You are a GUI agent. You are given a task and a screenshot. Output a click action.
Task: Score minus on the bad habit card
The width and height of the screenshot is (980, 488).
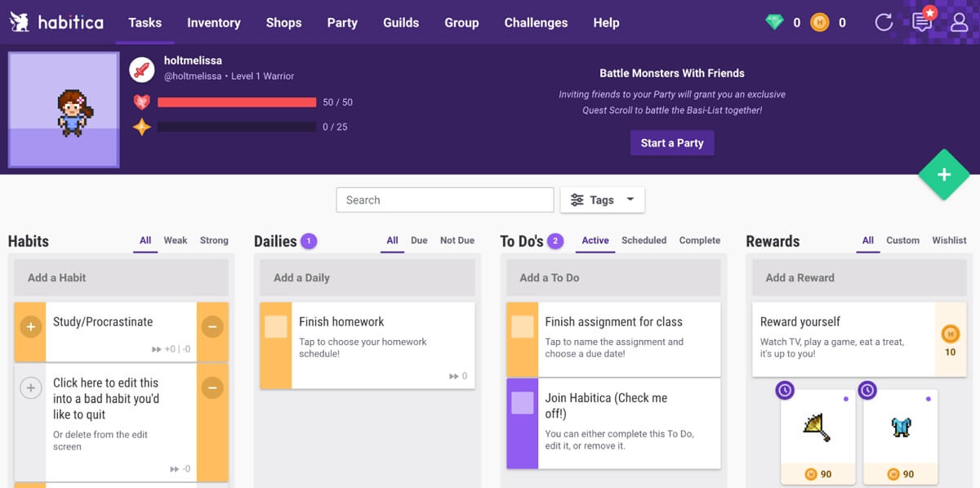point(212,387)
